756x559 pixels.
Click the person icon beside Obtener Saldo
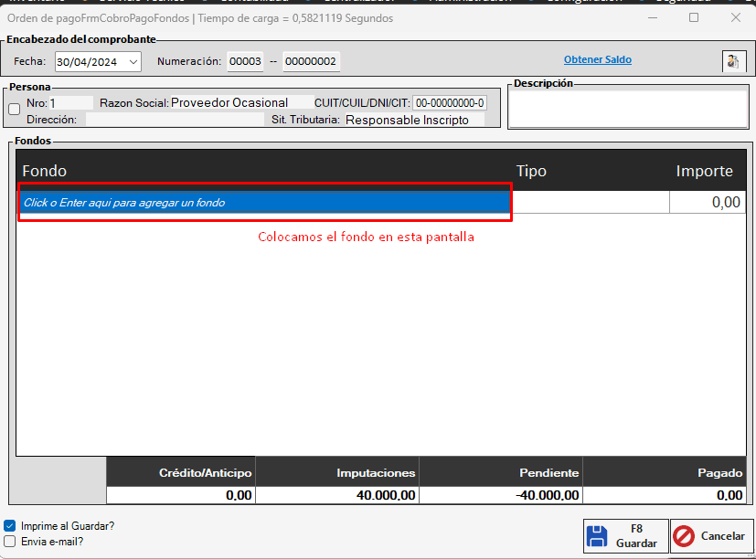pos(733,61)
